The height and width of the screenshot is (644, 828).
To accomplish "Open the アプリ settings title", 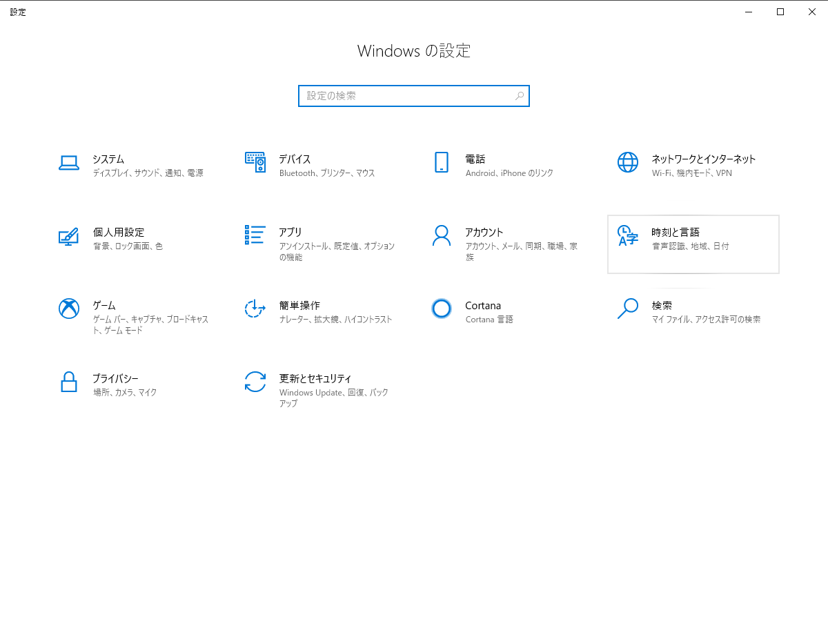I will (290, 232).
